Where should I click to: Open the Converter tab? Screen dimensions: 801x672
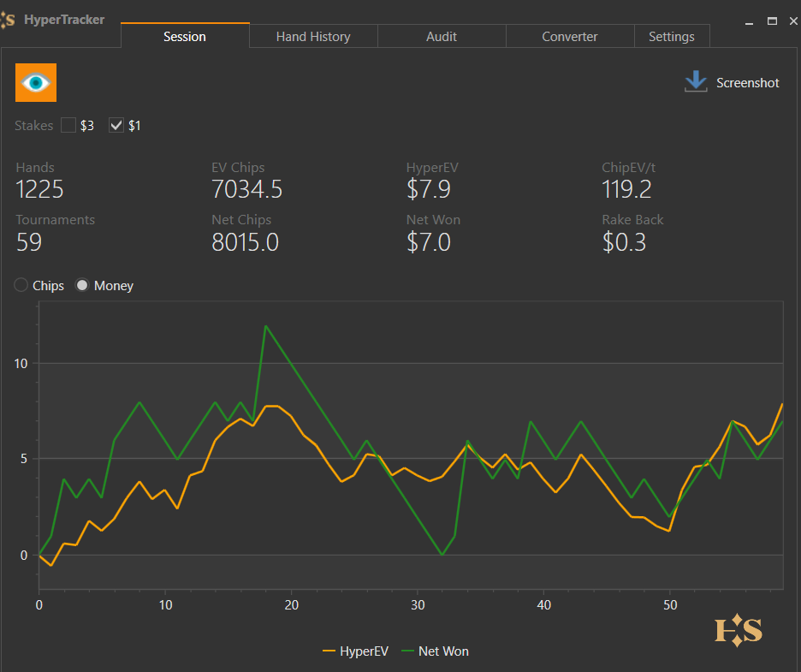pyautogui.click(x=570, y=36)
